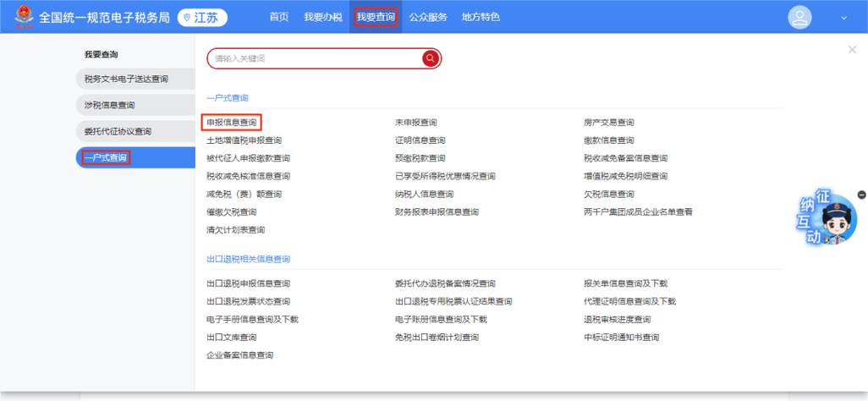
Task: Open 未申报查询 link
Action: 415,123
